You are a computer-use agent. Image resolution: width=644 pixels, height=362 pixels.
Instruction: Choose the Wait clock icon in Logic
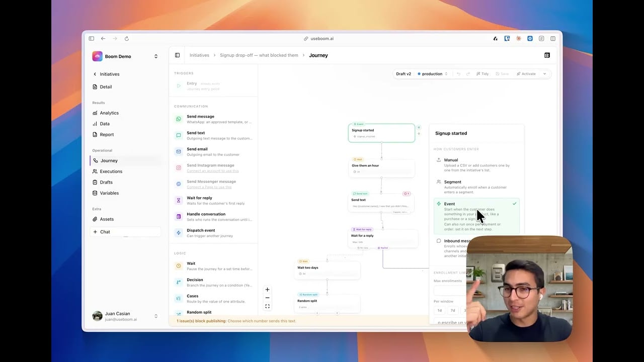coord(178,266)
